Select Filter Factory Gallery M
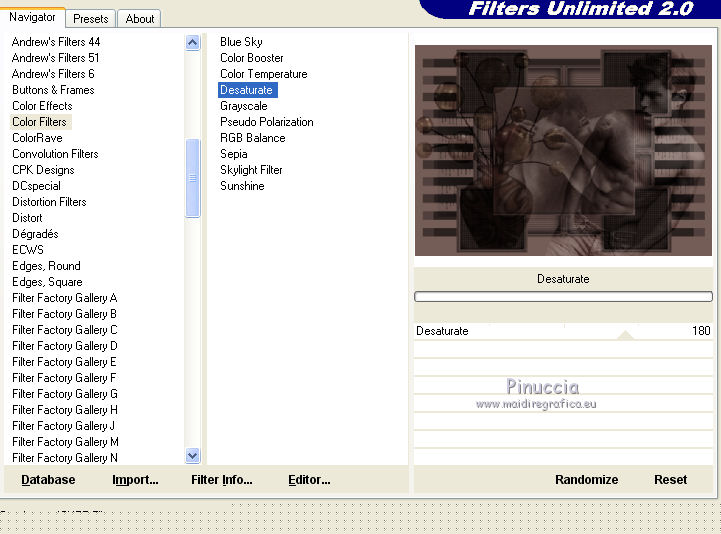 click(x=65, y=442)
